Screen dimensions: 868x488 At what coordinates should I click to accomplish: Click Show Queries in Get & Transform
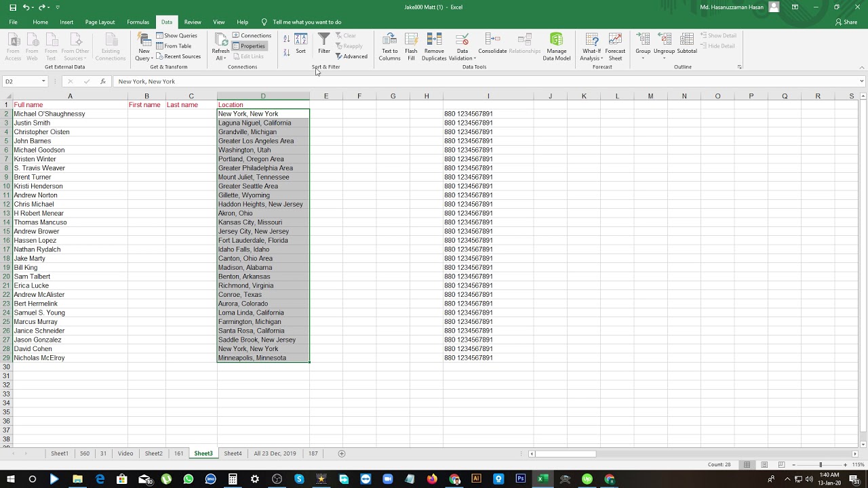[x=176, y=35]
